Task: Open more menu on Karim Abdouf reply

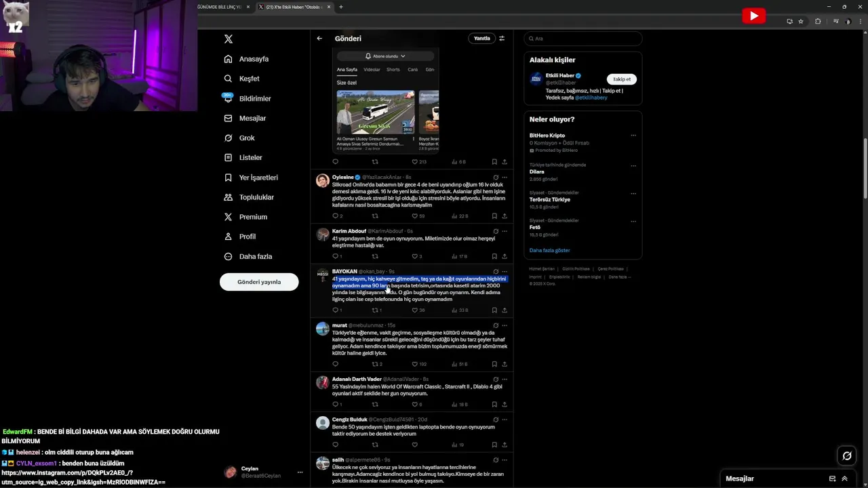Action: [x=505, y=231]
